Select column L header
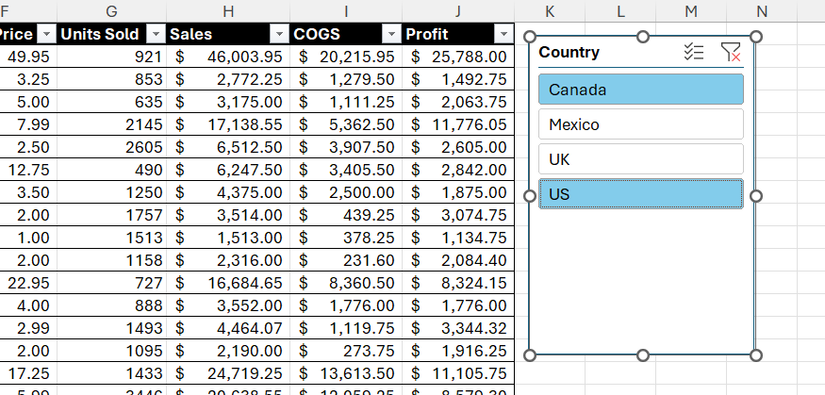The width and height of the screenshot is (825, 395). pos(620,11)
